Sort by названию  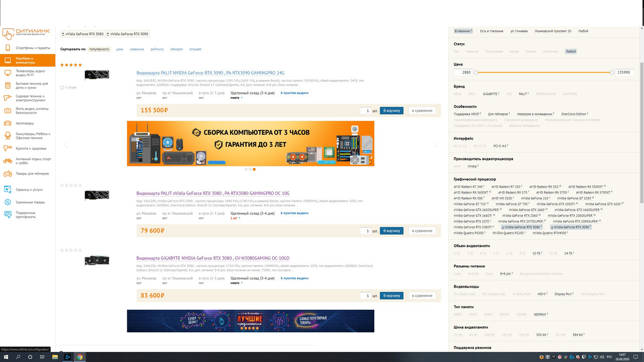[x=137, y=49]
